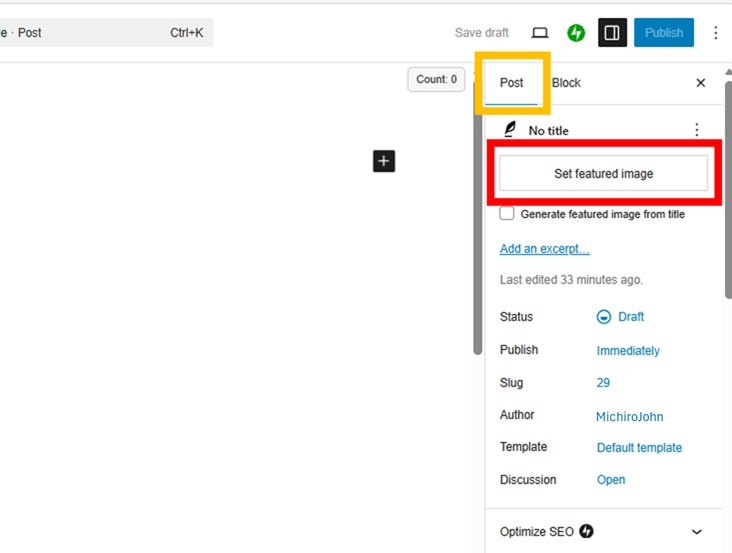Click the black plus add block button
The image size is (732, 553).
point(384,161)
